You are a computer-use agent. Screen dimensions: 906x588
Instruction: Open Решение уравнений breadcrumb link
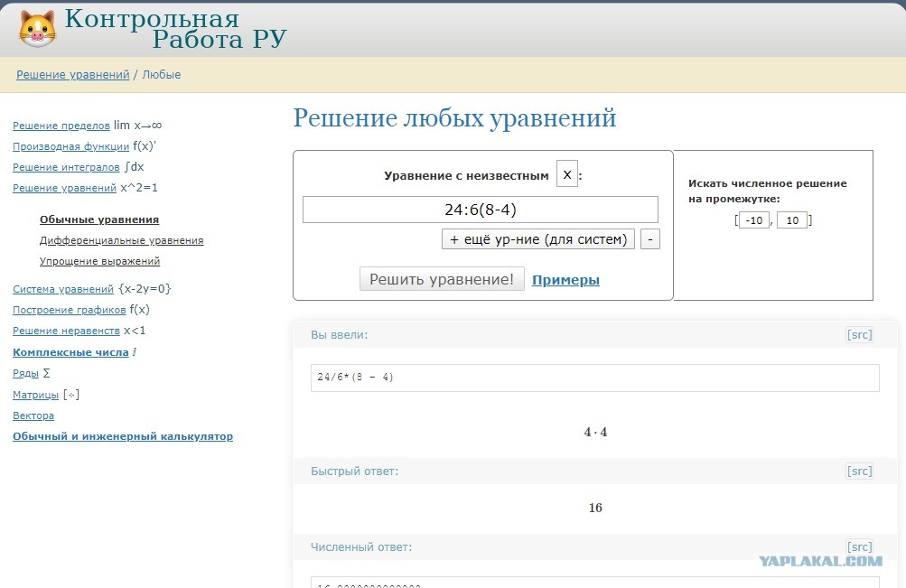coord(73,74)
